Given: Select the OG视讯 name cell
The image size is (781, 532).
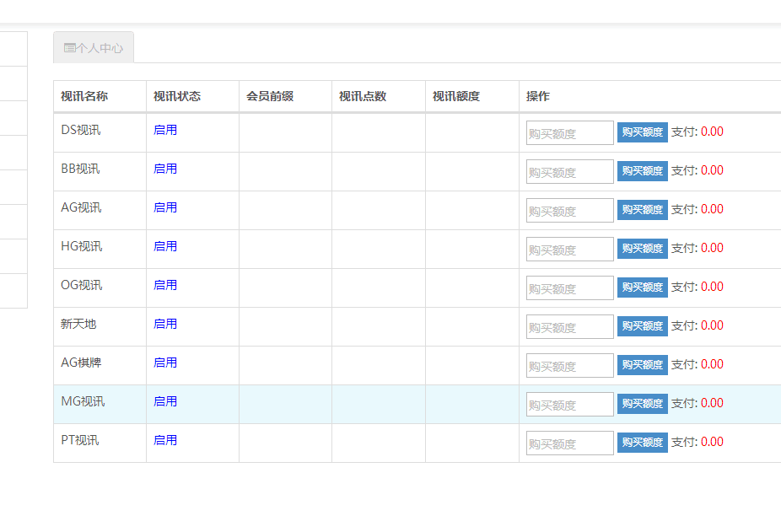Looking at the screenshot, I should (x=100, y=288).
